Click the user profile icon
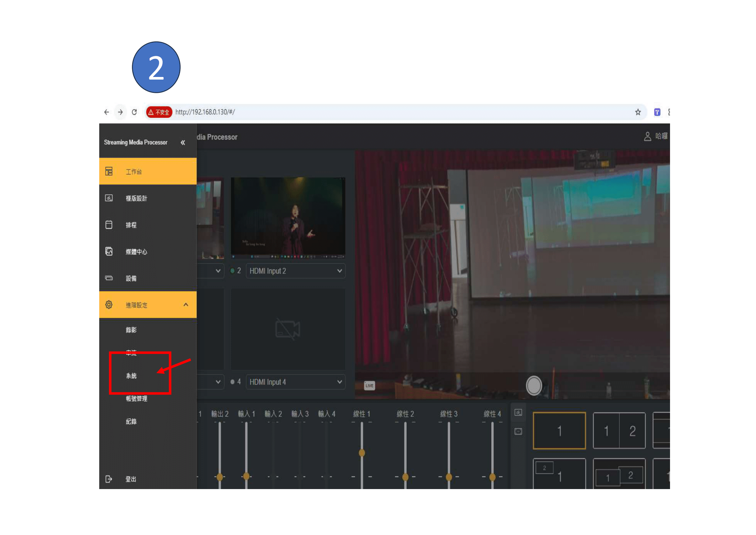 click(647, 136)
